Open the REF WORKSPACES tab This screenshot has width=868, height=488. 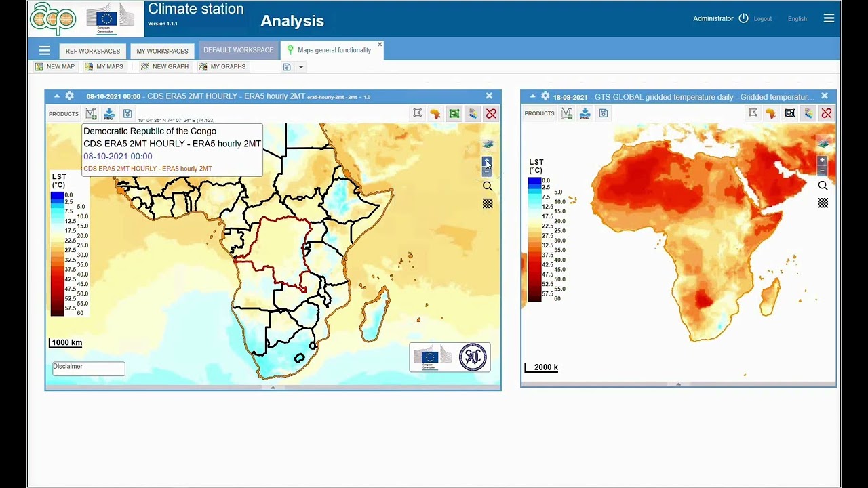tap(93, 51)
